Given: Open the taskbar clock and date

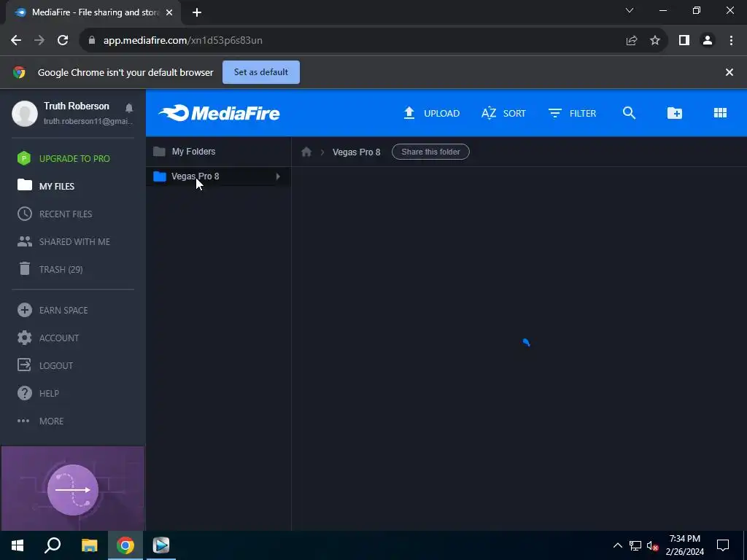Looking at the screenshot, I should [x=684, y=545].
